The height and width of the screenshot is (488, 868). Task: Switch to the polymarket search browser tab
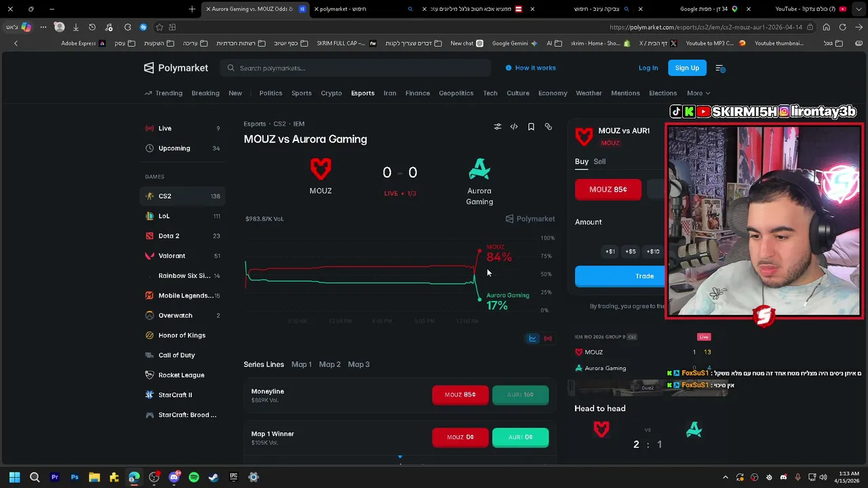coord(363,9)
